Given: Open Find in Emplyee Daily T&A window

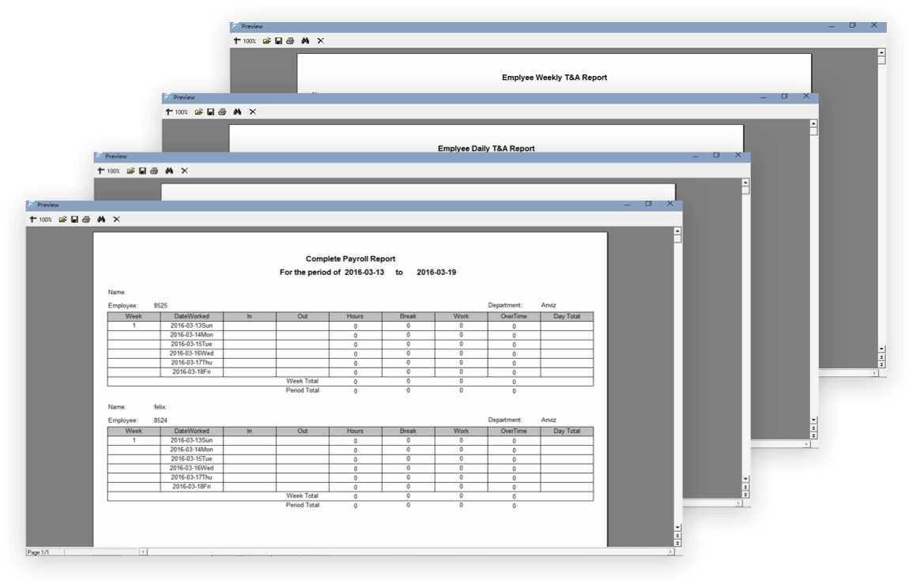Looking at the screenshot, I should (237, 112).
